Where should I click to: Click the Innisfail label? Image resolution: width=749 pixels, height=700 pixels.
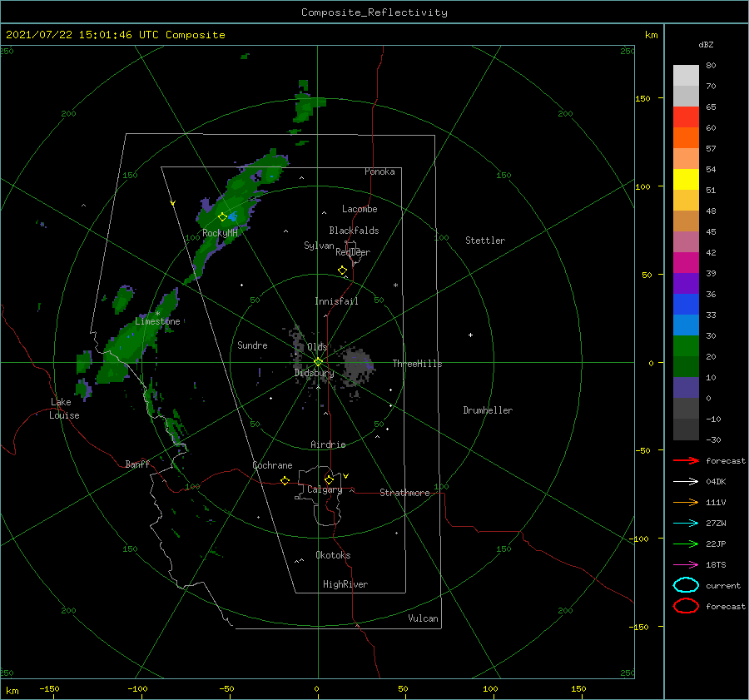(x=336, y=301)
